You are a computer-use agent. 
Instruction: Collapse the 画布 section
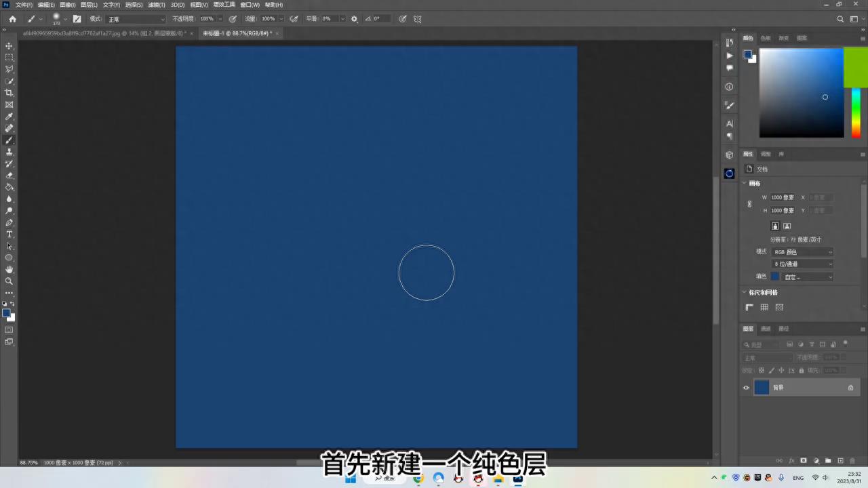(x=745, y=183)
